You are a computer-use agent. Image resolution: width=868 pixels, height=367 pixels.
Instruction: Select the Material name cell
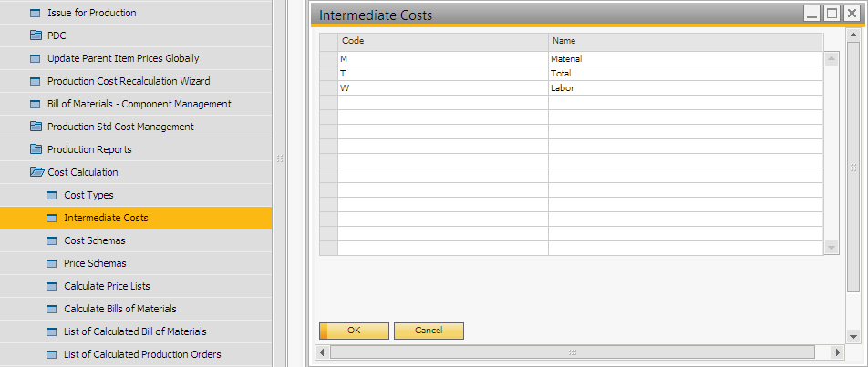[x=685, y=59]
